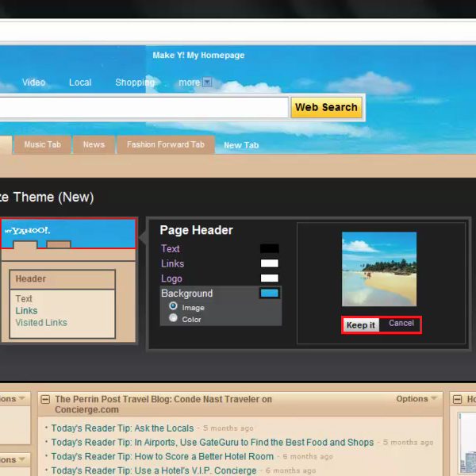Select the Text option under Page Header
The width and height of the screenshot is (476, 476).
171,248
